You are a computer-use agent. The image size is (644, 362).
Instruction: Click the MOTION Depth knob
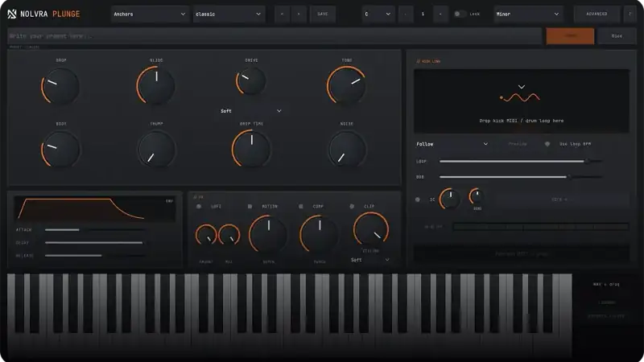(268, 234)
